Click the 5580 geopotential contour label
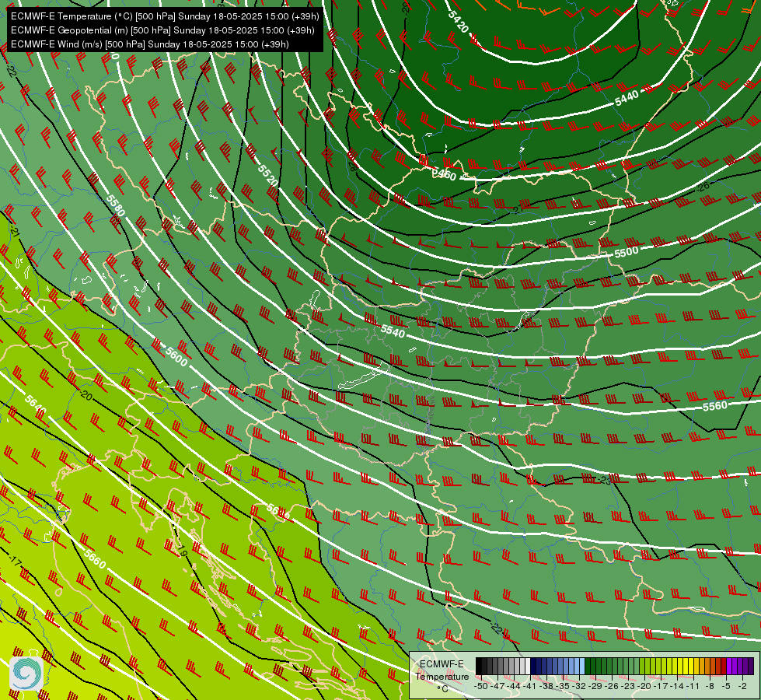The width and height of the screenshot is (761, 700). tap(116, 205)
